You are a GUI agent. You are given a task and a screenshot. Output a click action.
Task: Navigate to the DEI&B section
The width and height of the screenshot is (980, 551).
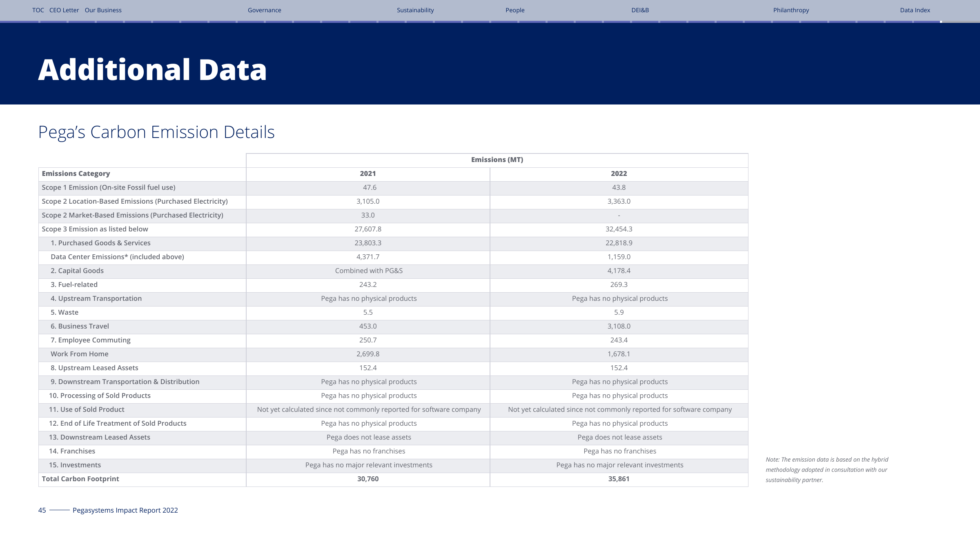tap(640, 10)
